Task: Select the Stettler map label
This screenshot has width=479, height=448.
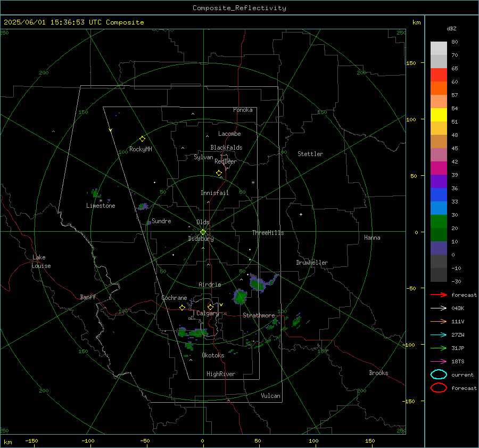Action: tap(310, 154)
